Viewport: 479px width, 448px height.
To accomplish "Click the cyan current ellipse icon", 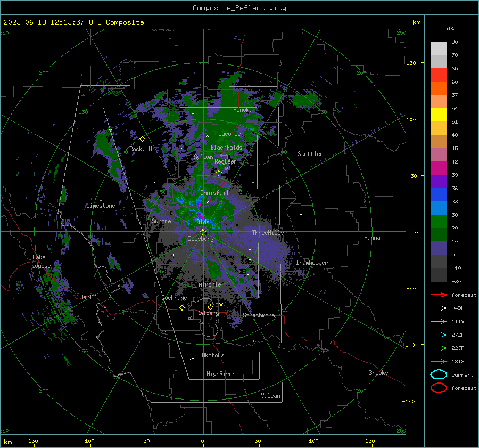I will 439,374.
